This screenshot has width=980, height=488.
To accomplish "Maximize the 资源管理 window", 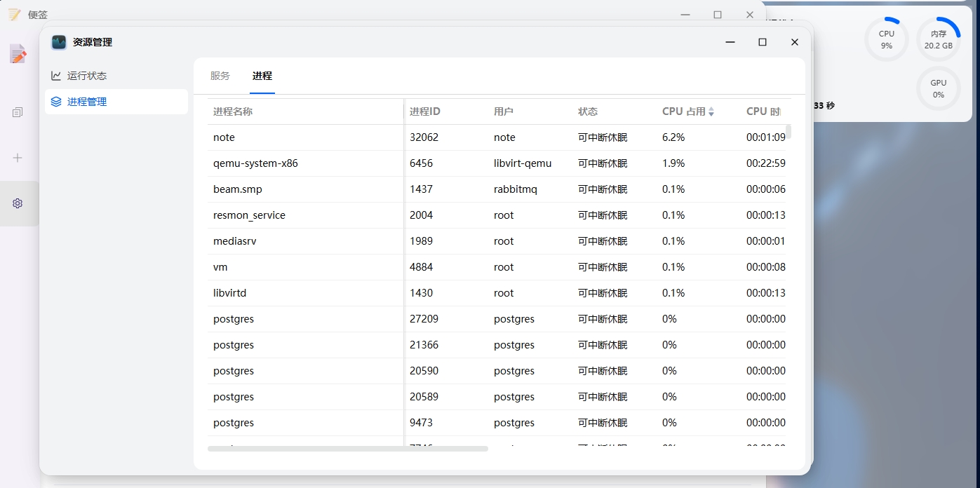I will pos(763,42).
